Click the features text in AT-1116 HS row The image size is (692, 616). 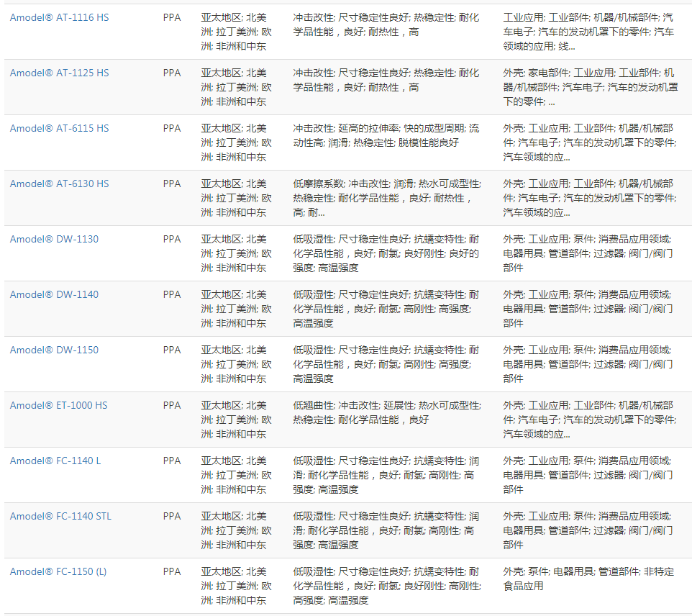[386, 24]
